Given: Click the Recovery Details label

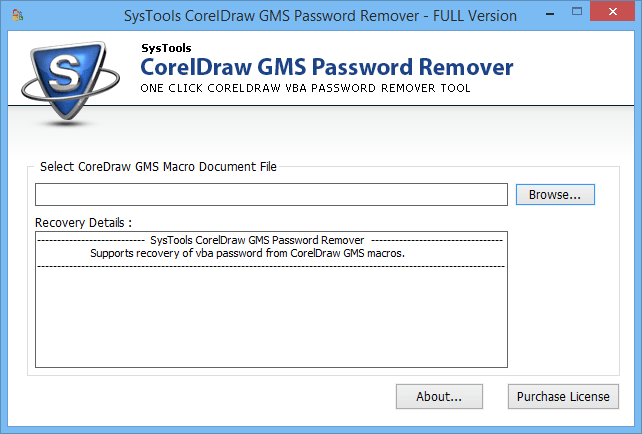Looking at the screenshot, I should [x=83, y=222].
